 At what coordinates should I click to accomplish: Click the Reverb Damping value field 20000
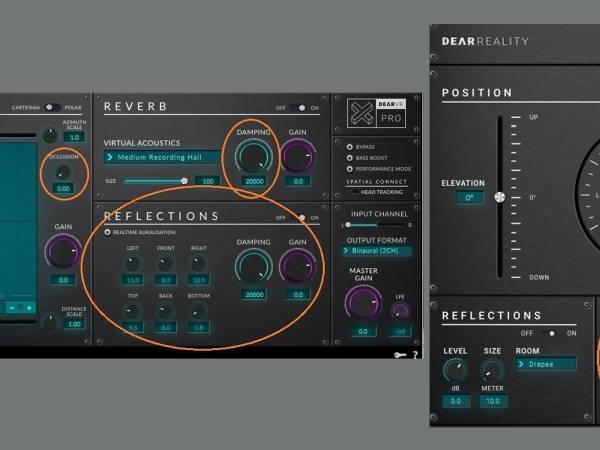point(254,181)
